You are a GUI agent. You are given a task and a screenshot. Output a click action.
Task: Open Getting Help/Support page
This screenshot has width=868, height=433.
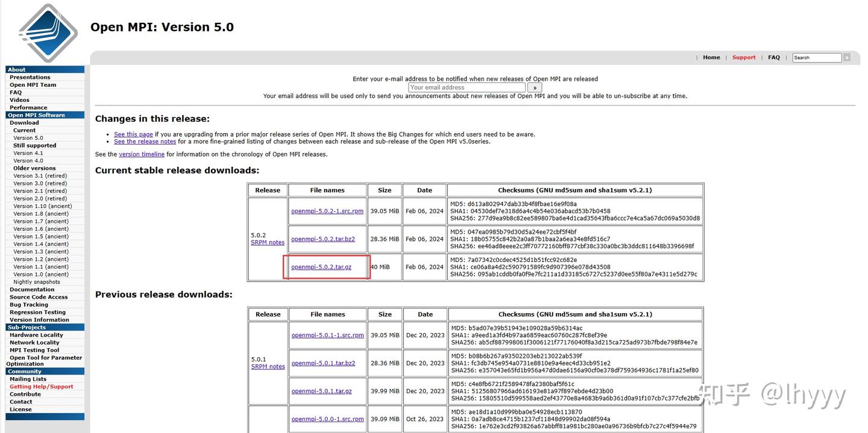pos(42,387)
